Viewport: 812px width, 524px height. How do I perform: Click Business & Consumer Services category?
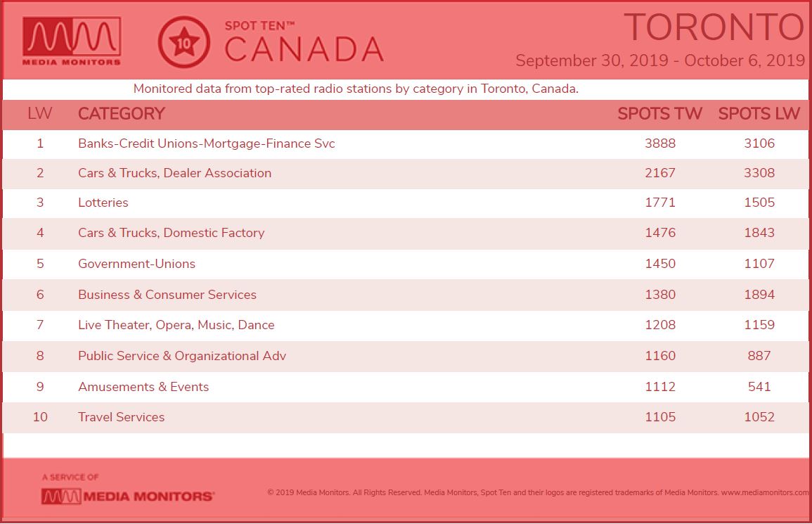point(167,295)
